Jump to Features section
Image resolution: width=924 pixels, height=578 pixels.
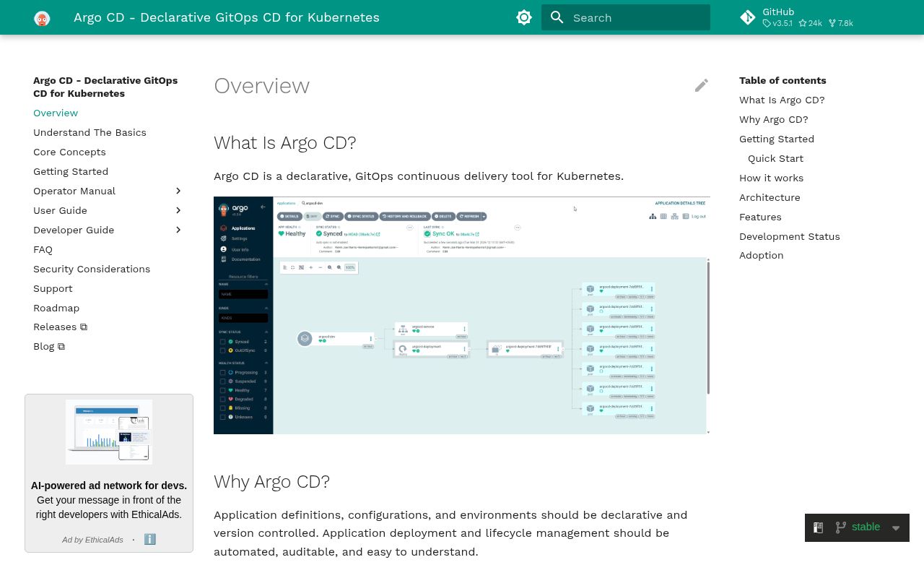click(760, 217)
